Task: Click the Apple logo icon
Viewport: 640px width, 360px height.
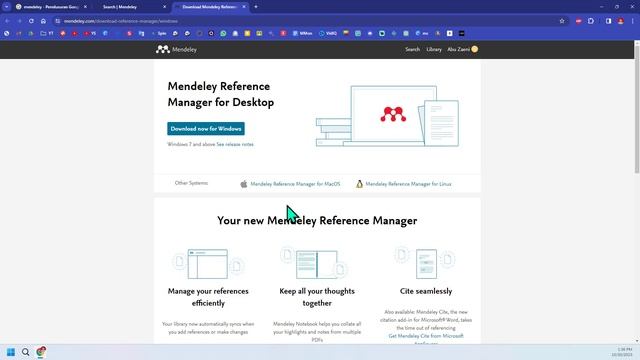Action: (x=244, y=184)
